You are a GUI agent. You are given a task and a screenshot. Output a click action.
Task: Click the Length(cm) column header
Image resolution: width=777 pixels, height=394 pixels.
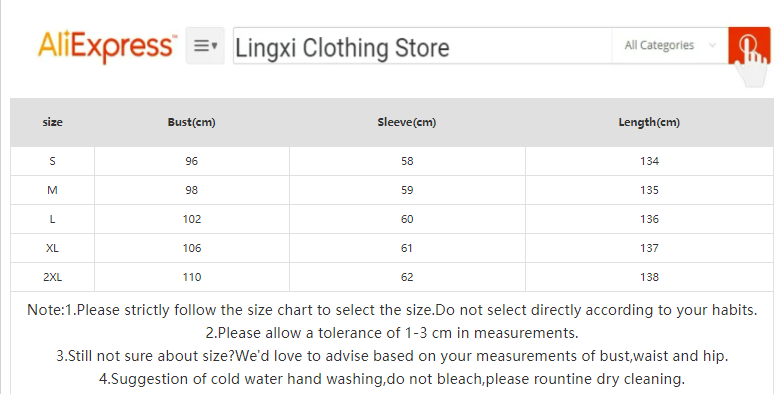tap(649, 122)
